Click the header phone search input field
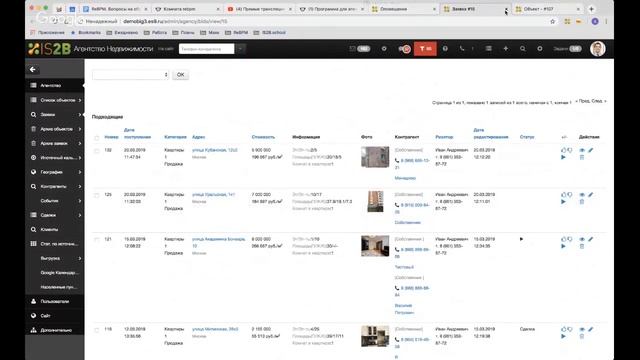 (x=207, y=49)
